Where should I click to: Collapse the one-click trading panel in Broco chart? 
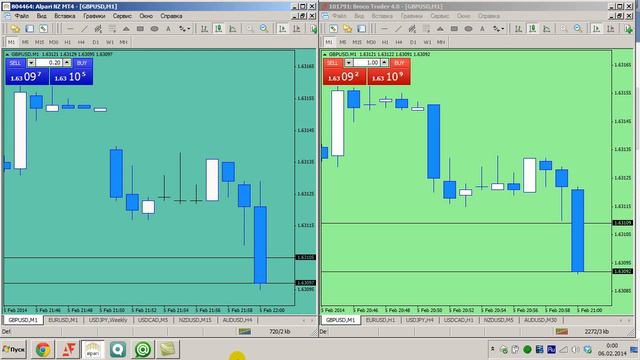324,54
